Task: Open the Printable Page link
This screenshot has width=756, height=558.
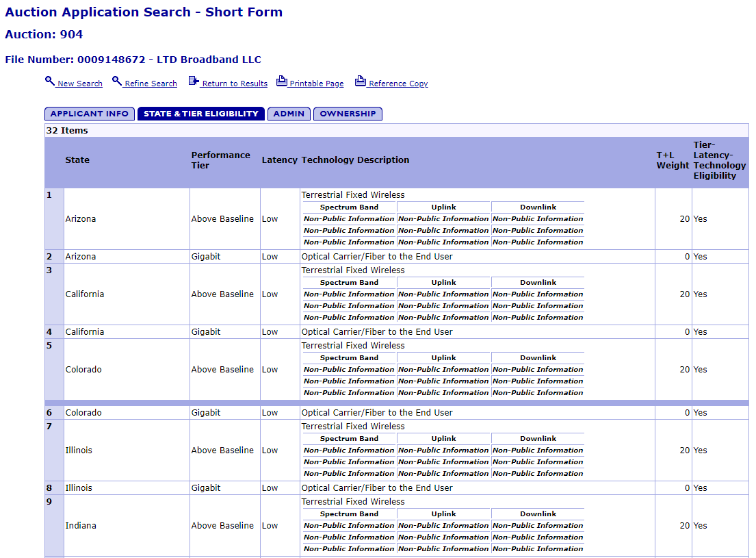Action: tap(316, 84)
